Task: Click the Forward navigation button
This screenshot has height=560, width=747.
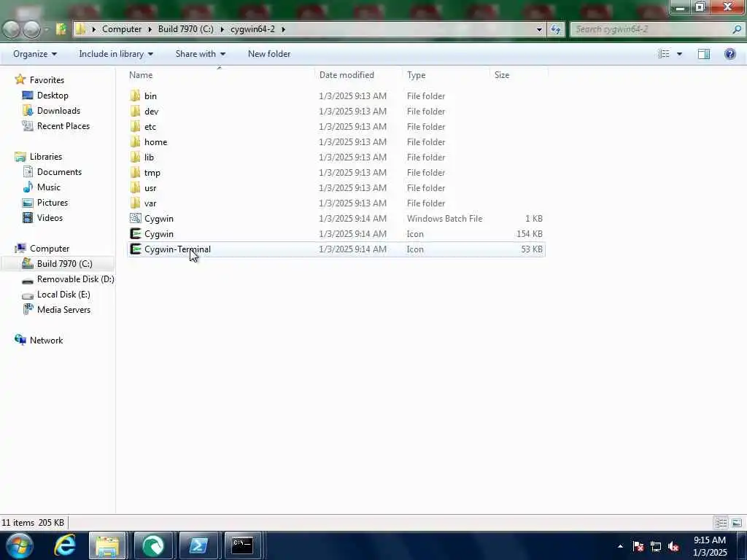Action: pyautogui.click(x=32, y=29)
